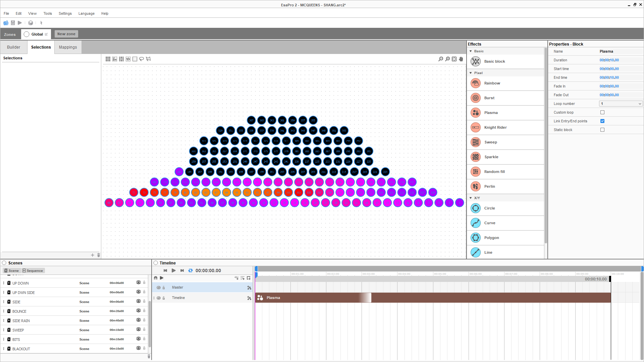Pick the Sparkle effect
Screen dimensions: 644x362
[505, 157]
